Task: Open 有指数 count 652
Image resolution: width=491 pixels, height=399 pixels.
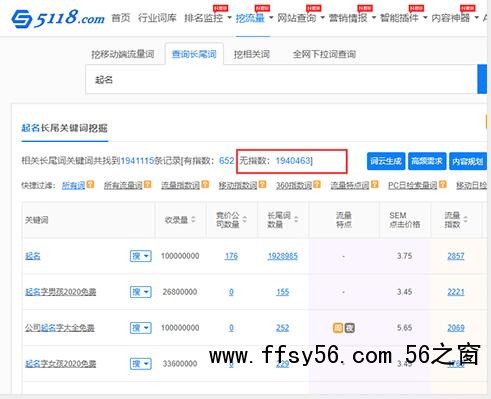Action: click(226, 161)
